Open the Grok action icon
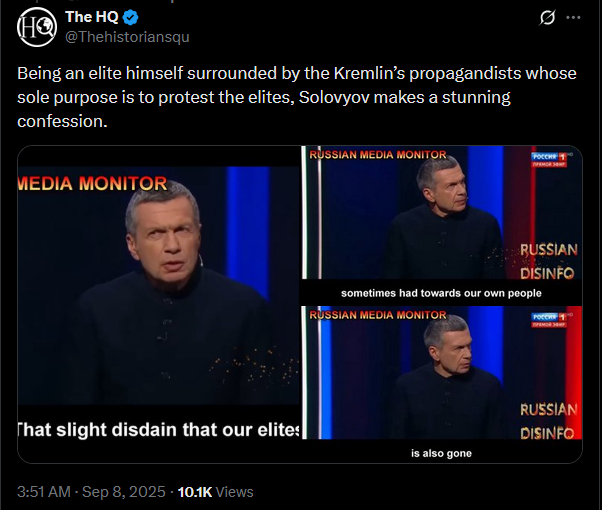 coord(546,18)
